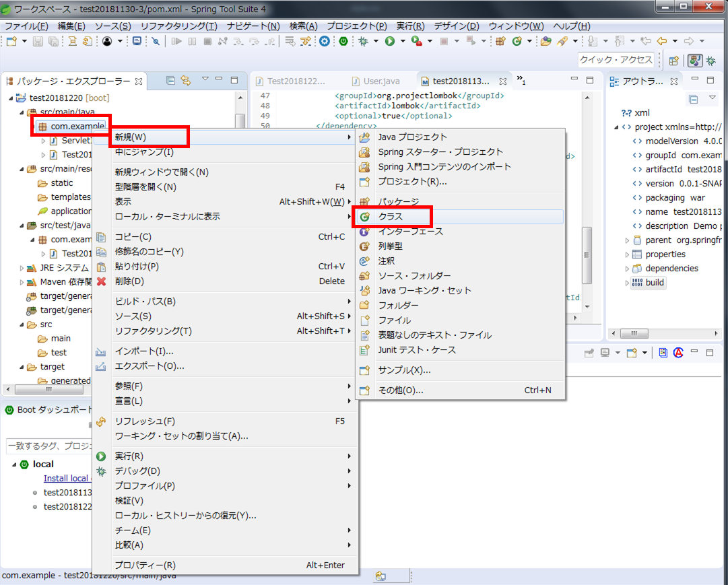The image size is (728, 585).
Task: Click the green Run toolbar button
Action: tap(390, 42)
